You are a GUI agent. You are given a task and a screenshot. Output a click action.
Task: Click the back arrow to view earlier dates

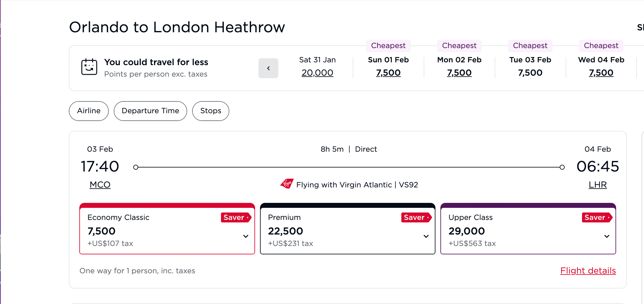(x=268, y=68)
